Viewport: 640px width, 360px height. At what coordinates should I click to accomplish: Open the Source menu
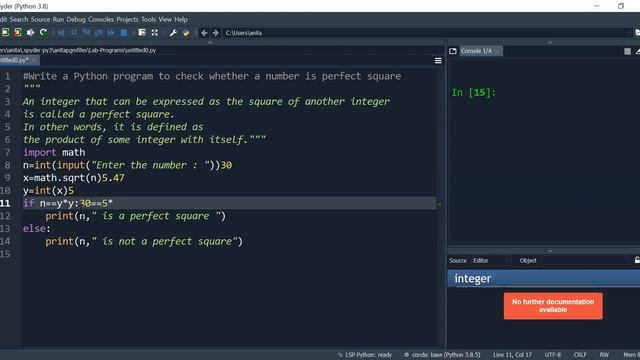pyautogui.click(x=40, y=19)
